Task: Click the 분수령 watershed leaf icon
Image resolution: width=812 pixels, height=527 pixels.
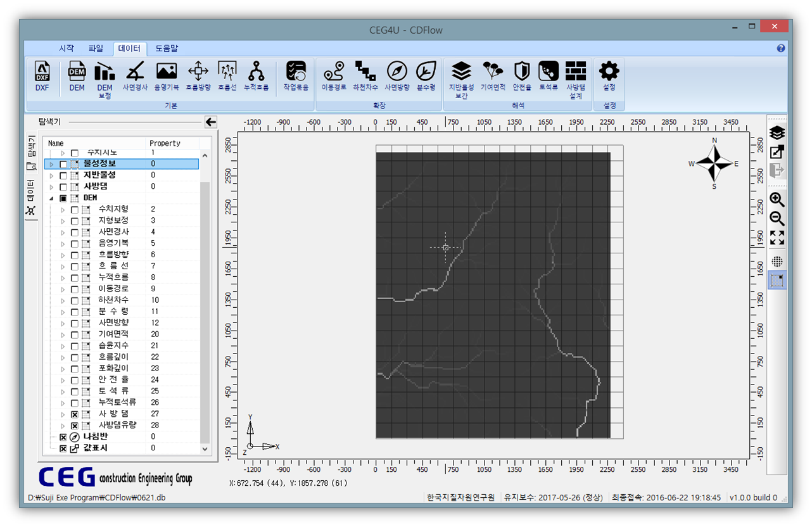Action: pos(426,76)
